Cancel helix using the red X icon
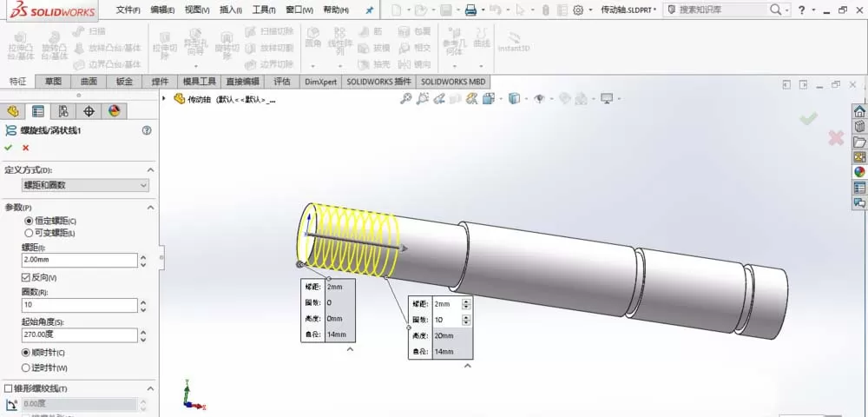The height and width of the screenshot is (417, 868). click(x=25, y=148)
